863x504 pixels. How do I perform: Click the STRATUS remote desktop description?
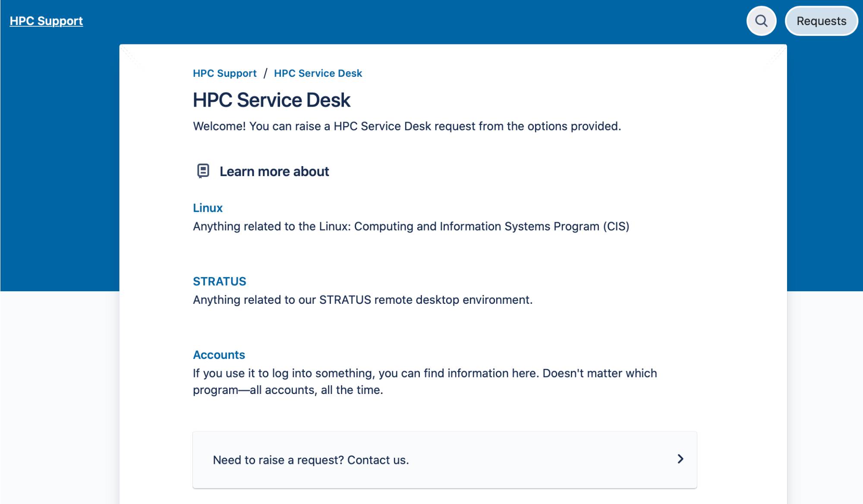click(362, 300)
